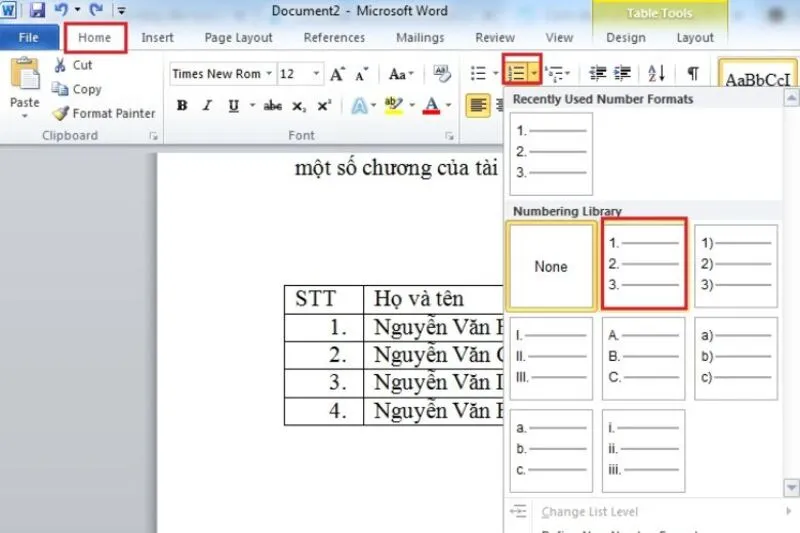The image size is (800, 533).
Task: Toggle Bold formatting
Action: 182,106
